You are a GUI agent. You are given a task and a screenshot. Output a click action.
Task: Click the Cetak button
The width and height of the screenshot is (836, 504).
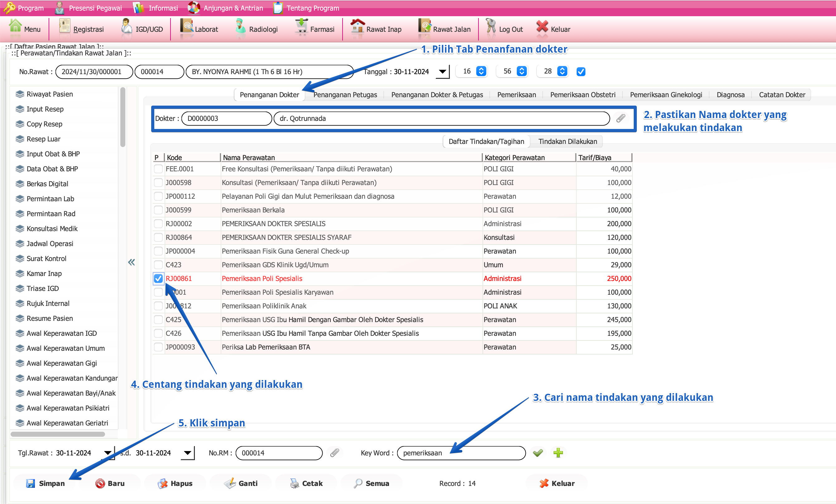point(306,483)
